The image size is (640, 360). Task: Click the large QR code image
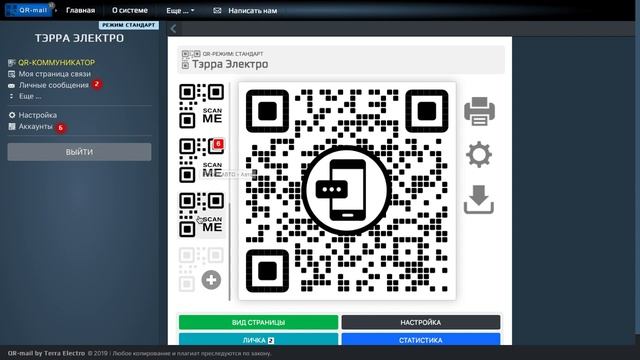347,191
